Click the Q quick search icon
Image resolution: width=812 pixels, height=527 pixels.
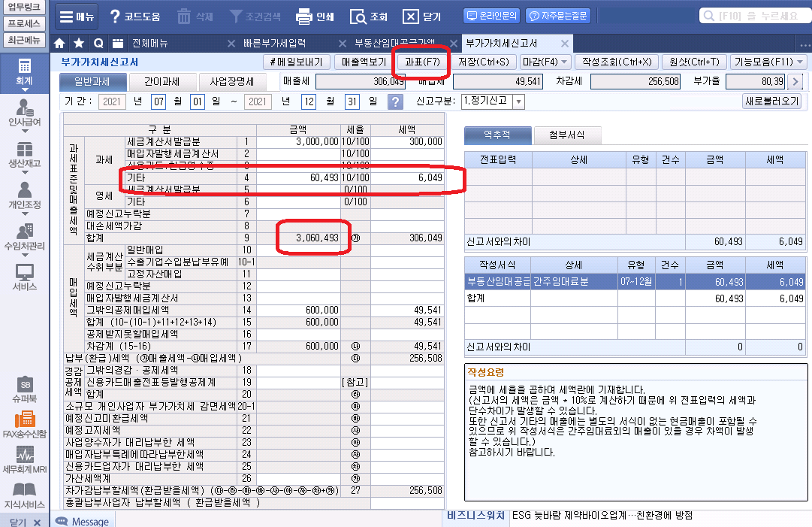point(98,44)
